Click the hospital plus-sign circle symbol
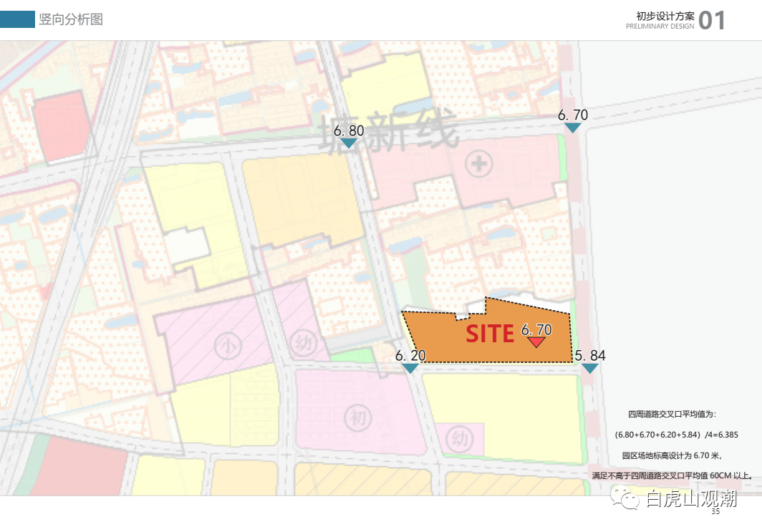This screenshot has width=762, height=532. tap(478, 164)
